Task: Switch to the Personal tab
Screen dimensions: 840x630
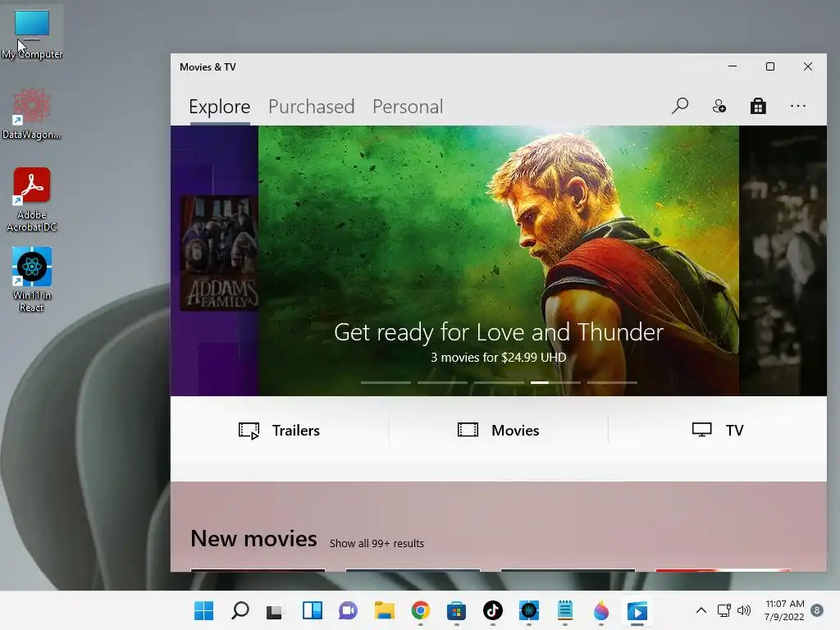Action: tap(408, 107)
